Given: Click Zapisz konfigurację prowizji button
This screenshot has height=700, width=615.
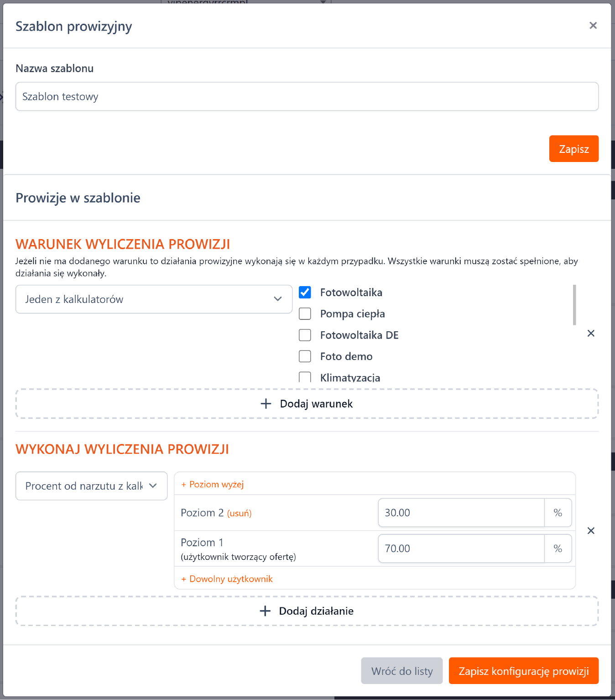Looking at the screenshot, I should [x=523, y=671].
